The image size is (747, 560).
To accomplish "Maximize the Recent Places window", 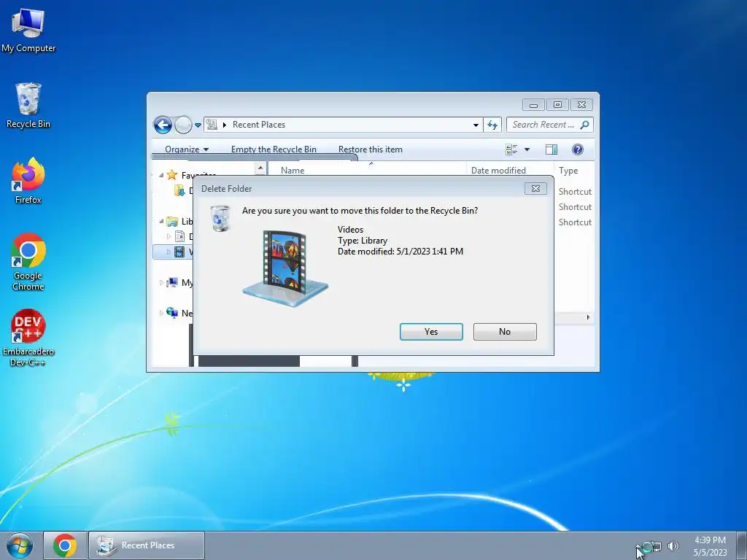I will pos(557,105).
